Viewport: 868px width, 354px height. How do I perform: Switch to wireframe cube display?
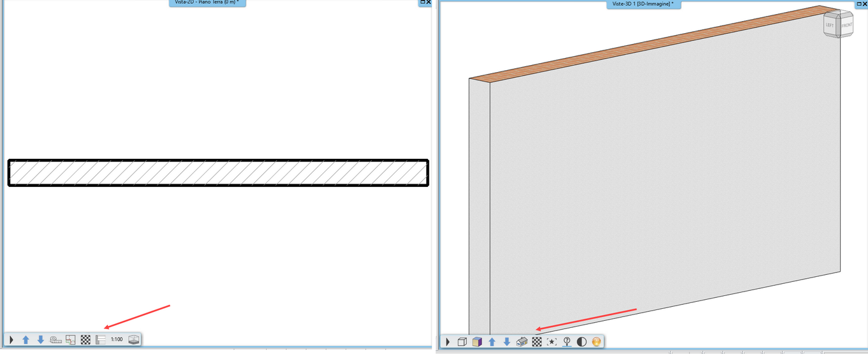(x=462, y=342)
